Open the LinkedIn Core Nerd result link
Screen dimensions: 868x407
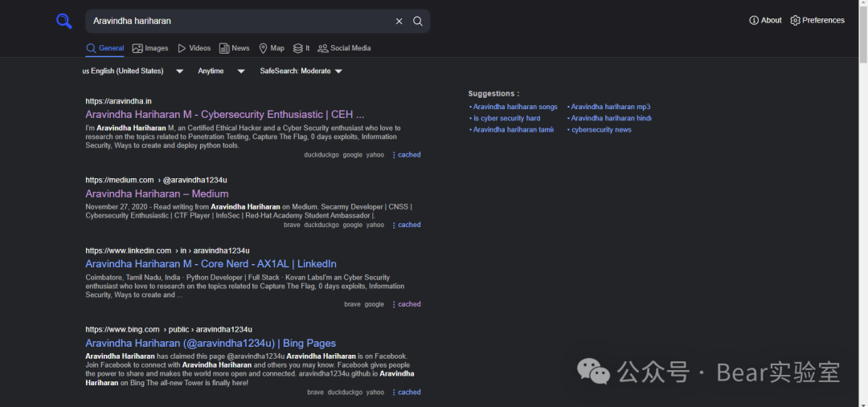click(x=211, y=263)
